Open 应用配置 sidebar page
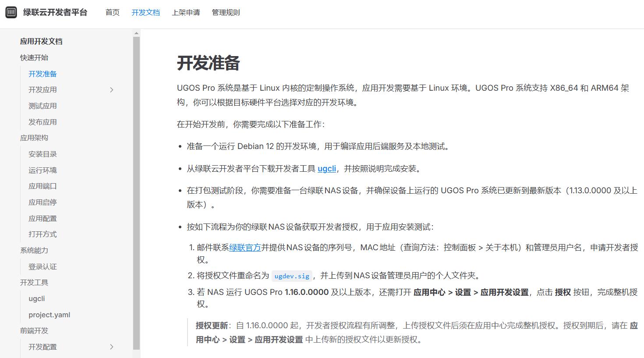This screenshot has width=644, height=358. click(x=43, y=218)
